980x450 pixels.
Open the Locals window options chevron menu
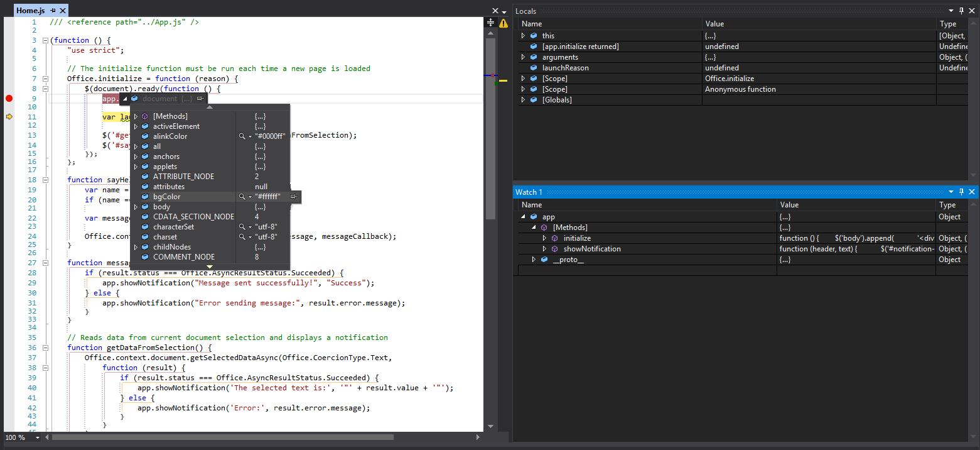pyautogui.click(x=950, y=11)
